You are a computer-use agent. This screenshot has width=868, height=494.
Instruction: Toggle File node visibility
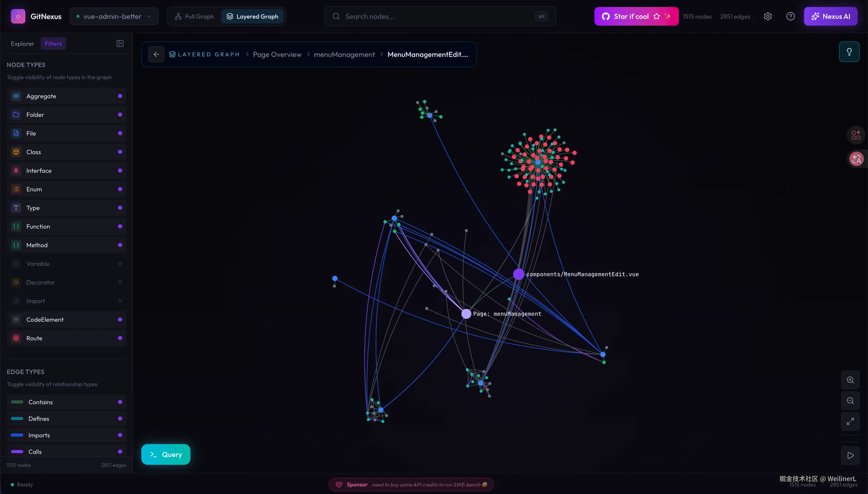click(x=120, y=133)
